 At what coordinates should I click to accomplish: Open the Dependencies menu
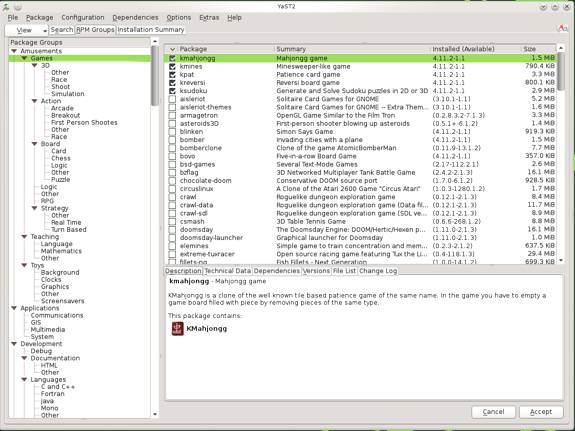pyautogui.click(x=135, y=18)
